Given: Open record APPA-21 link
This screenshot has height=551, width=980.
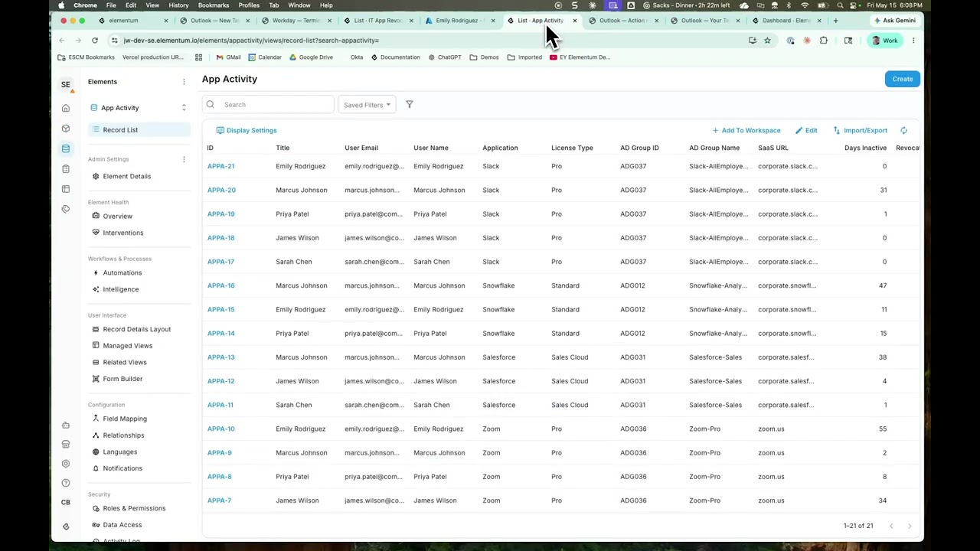Looking at the screenshot, I should pos(221,166).
